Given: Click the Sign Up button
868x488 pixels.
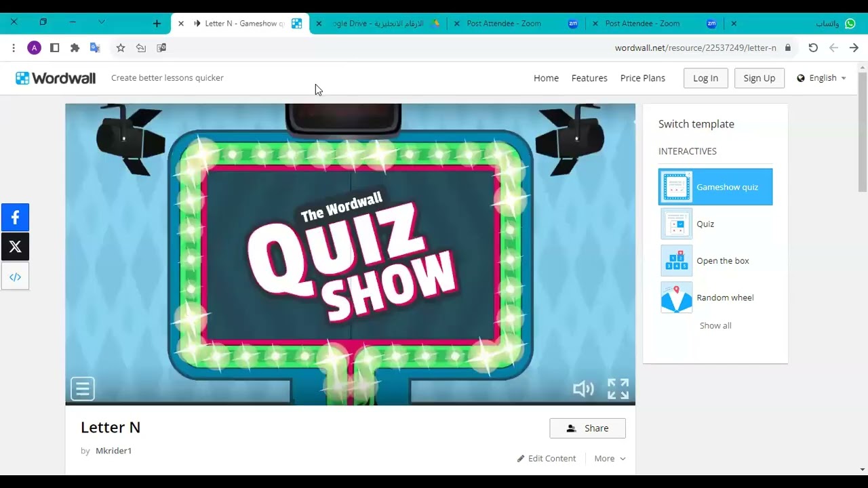Looking at the screenshot, I should (759, 78).
